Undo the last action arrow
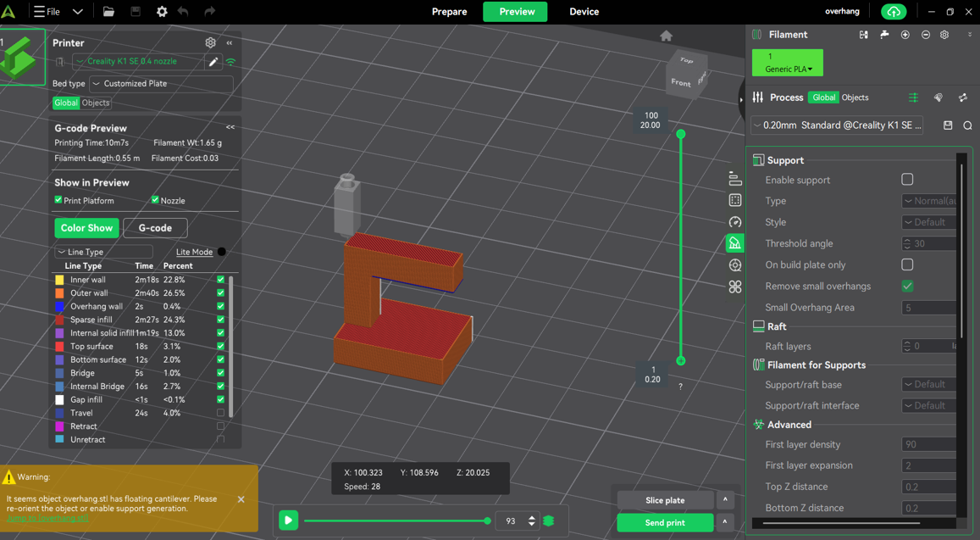 point(183,11)
